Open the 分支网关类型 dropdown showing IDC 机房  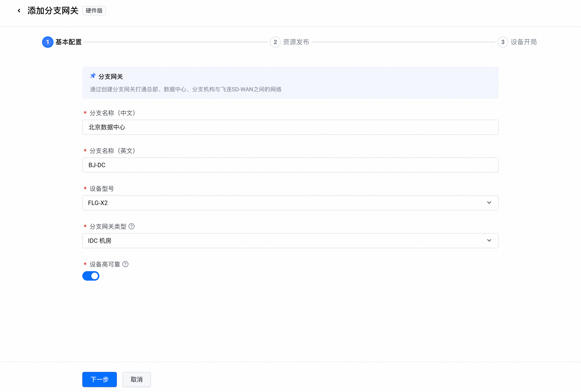click(x=290, y=241)
